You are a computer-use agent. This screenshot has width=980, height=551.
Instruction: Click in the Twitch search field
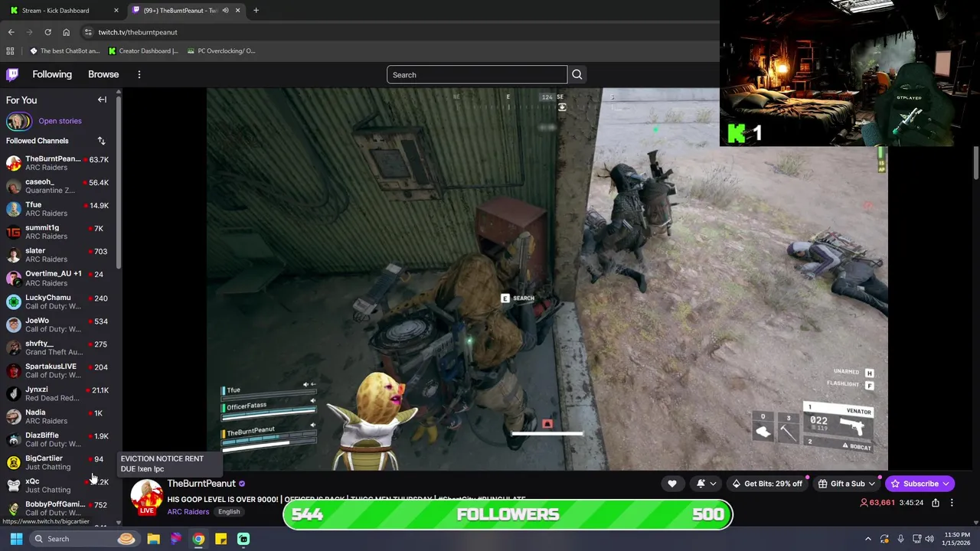pos(476,74)
